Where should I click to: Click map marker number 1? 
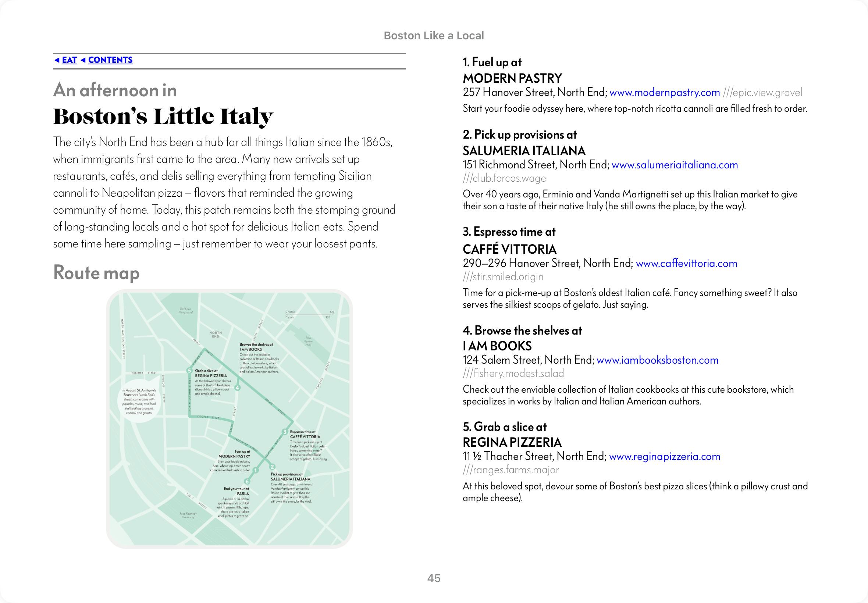[256, 470]
